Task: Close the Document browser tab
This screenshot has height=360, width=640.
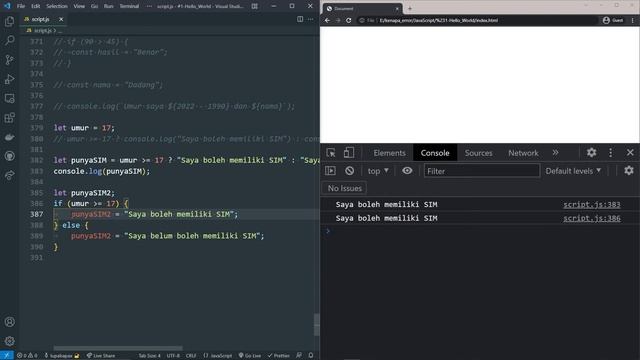Action: tap(397, 8)
